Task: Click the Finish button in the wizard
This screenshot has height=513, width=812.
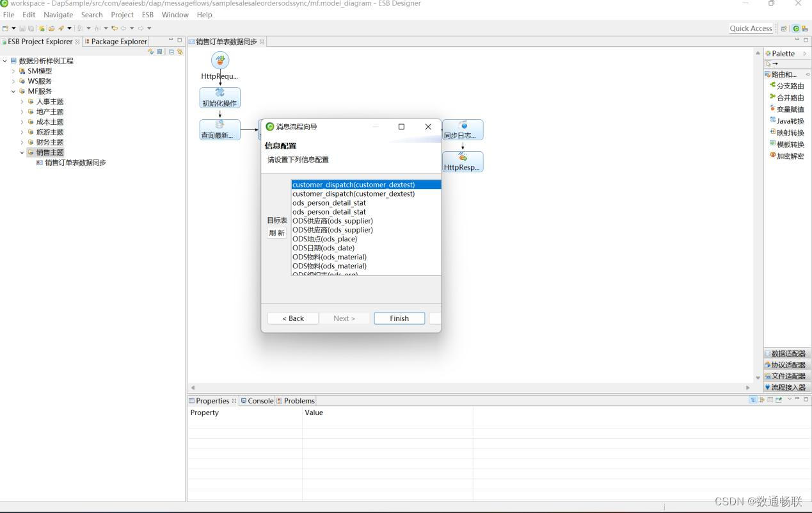Action: (399, 318)
